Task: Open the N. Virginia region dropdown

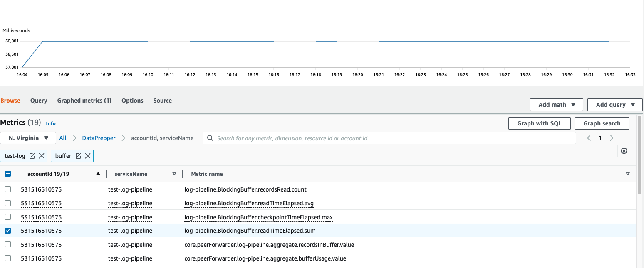Action: coord(28,138)
